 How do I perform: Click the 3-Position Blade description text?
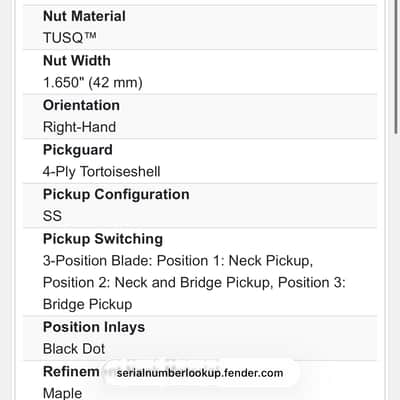178,261
